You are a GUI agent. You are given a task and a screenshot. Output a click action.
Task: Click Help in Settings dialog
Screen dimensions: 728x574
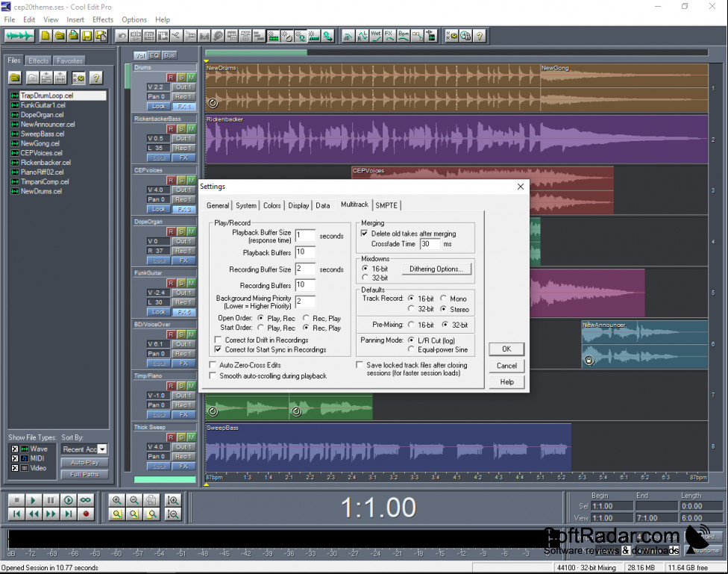coord(506,382)
